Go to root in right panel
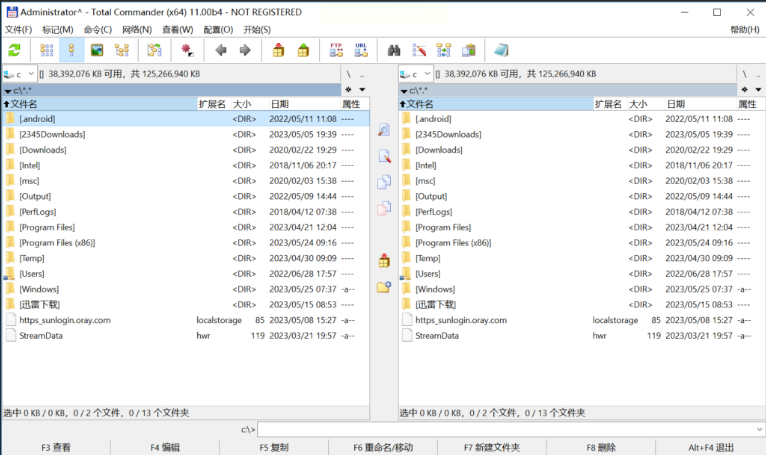Image resolution: width=766 pixels, height=455 pixels. pos(745,74)
